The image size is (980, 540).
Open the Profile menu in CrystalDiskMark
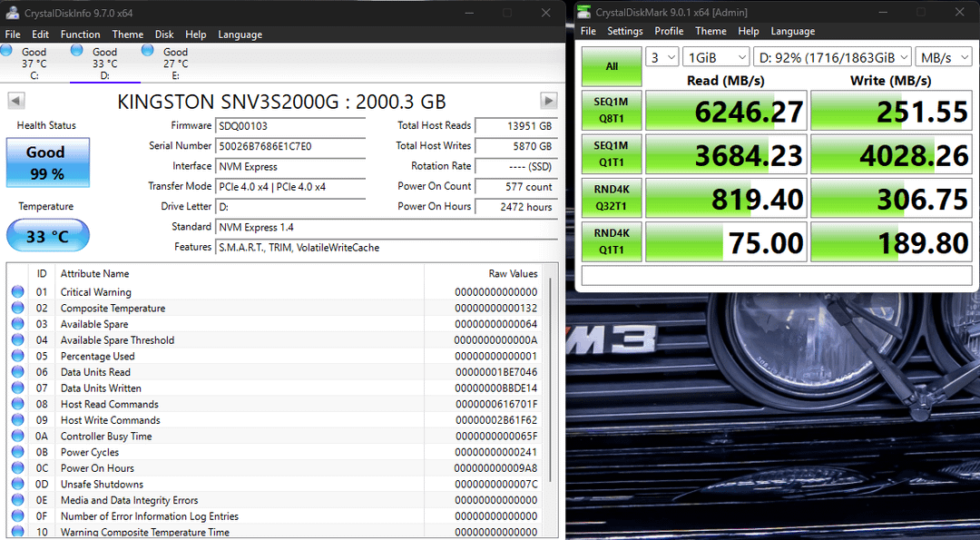(x=669, y=31)
